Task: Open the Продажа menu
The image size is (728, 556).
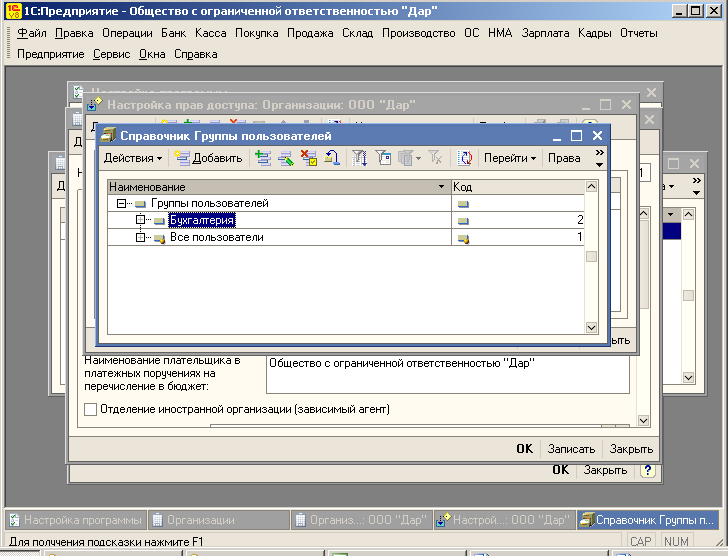Action: [310, 33]
